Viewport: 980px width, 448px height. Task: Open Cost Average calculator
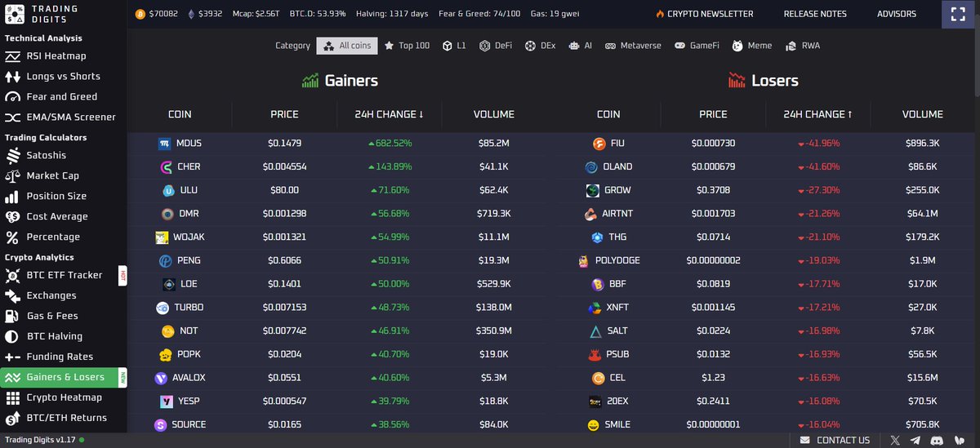coord(47,216)
